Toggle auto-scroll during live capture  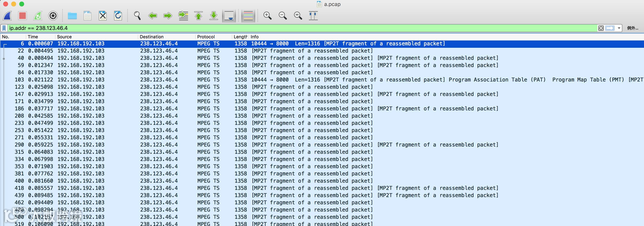(x=229, y=16)
